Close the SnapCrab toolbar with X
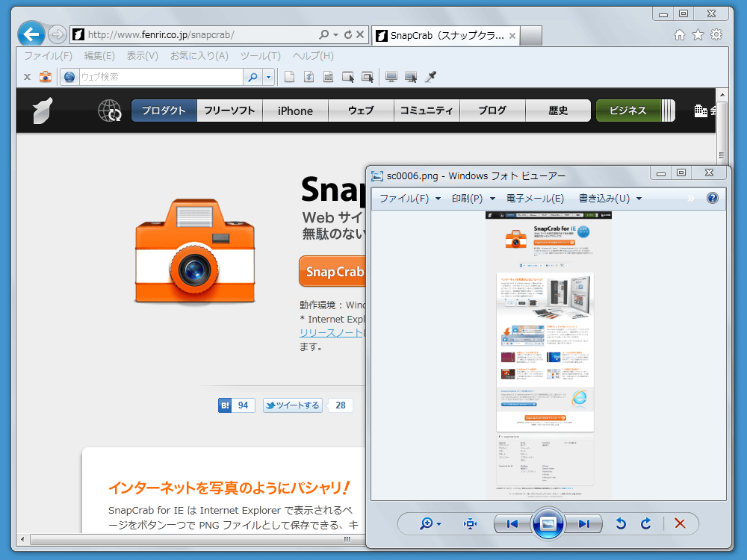 [27, 77]
